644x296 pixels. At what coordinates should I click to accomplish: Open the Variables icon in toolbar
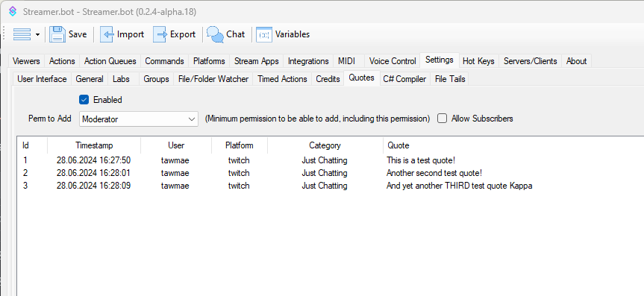pos(264,34)
